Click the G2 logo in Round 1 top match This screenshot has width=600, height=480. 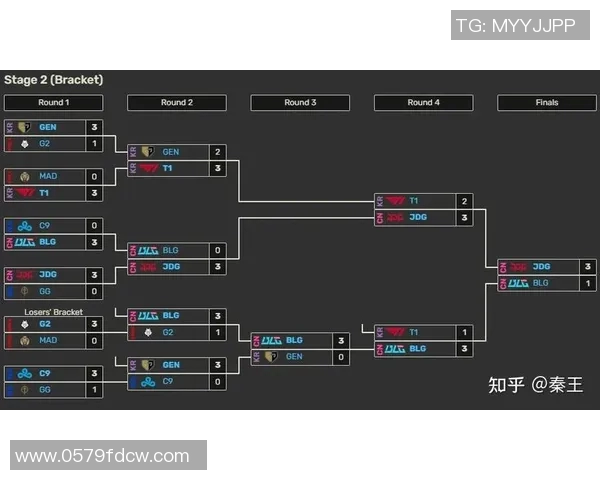tap(24, 144)
